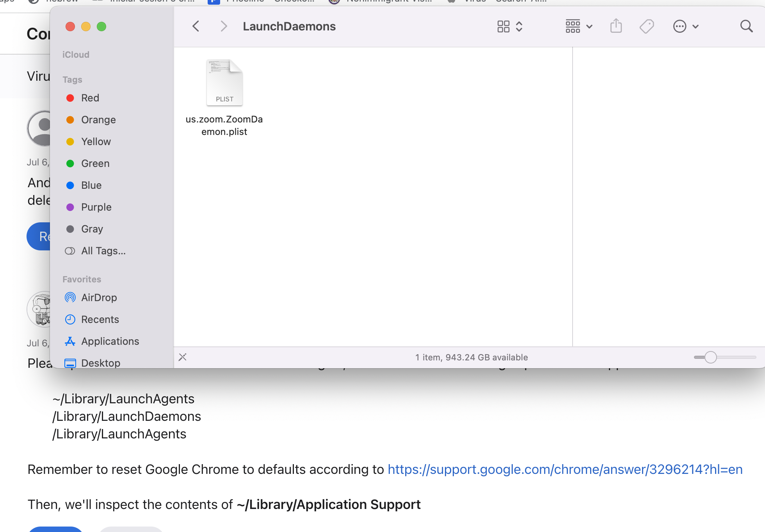The height and width of the screenshot is (532, 765).
Task: Open the More actions ellipsis menu
Action: coord(685,27)
